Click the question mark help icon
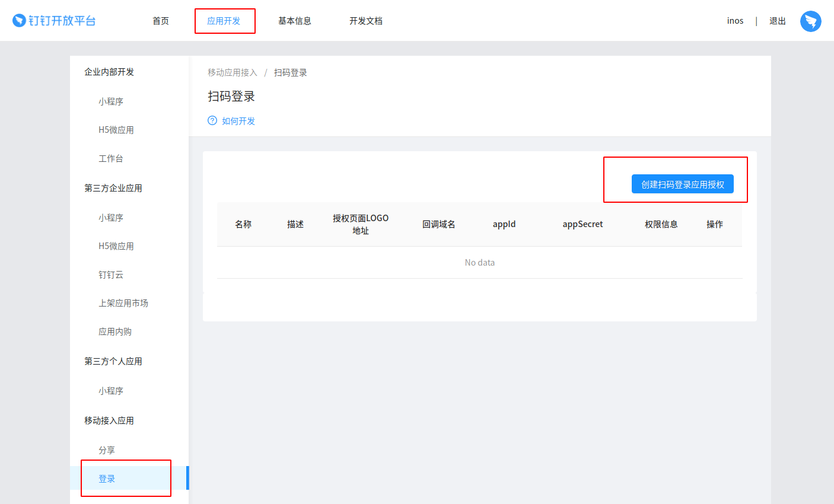The image size is (834, 504). point(212,120)
